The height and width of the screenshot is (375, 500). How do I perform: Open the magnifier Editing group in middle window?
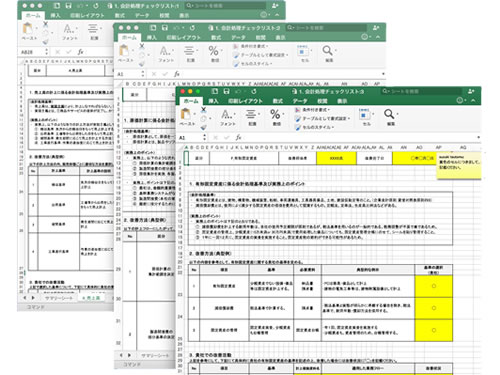click(327, 50)
